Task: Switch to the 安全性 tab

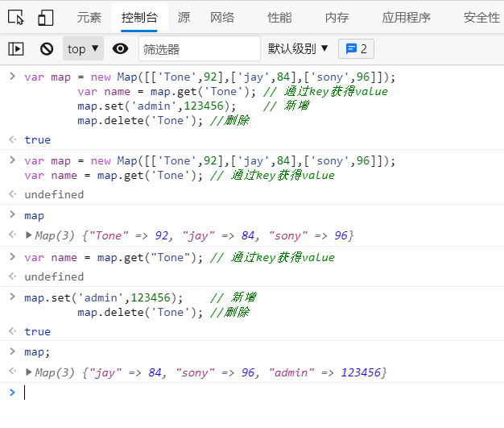Action: point(481,17)
